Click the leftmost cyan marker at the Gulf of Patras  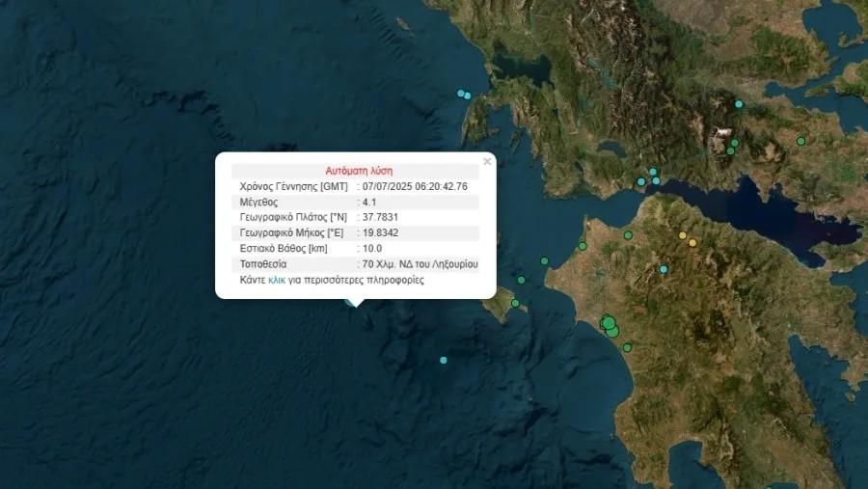click(x=641, y=181)
